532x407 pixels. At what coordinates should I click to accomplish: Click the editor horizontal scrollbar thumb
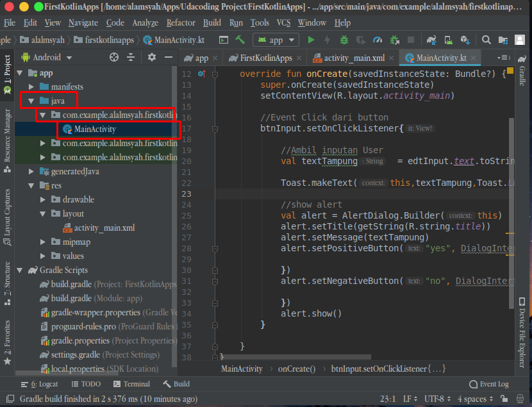296,357
